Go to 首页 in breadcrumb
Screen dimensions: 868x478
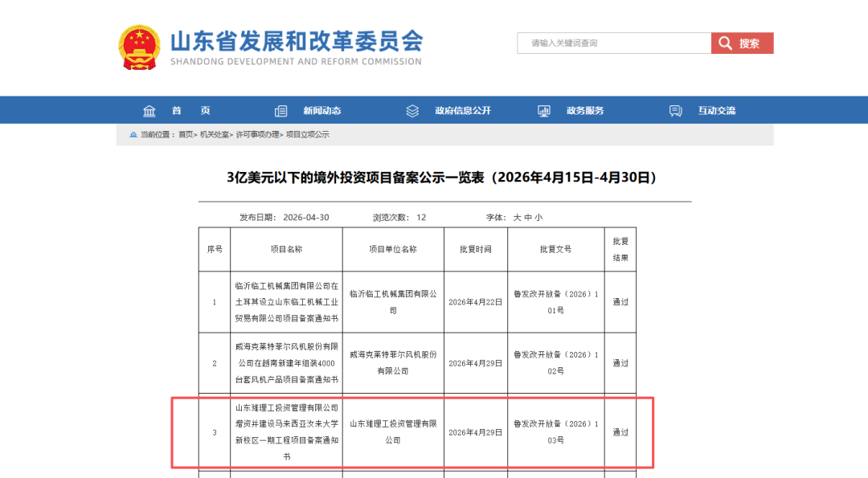[x=186, y=134]
